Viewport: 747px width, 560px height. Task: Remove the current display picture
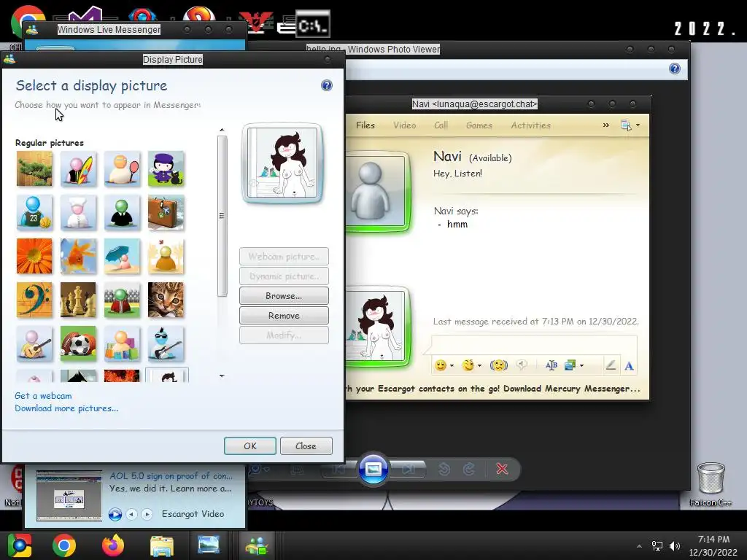click(284, 315)
